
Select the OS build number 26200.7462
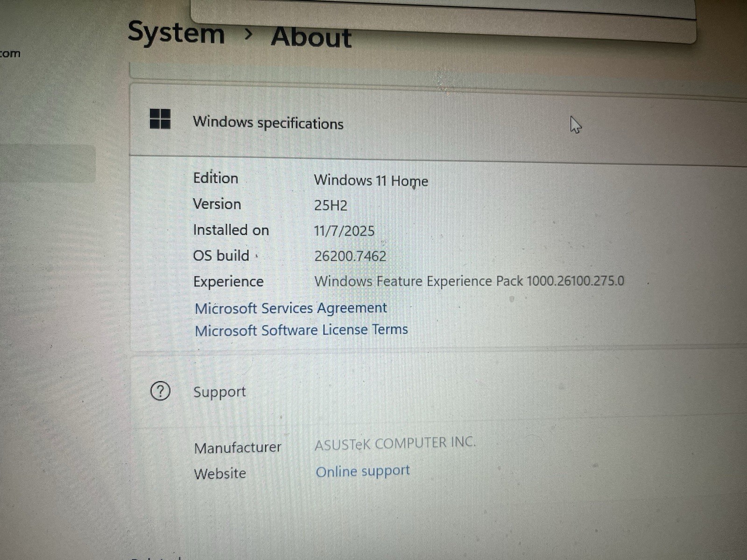pyautogui.click(x=350, y=256)
